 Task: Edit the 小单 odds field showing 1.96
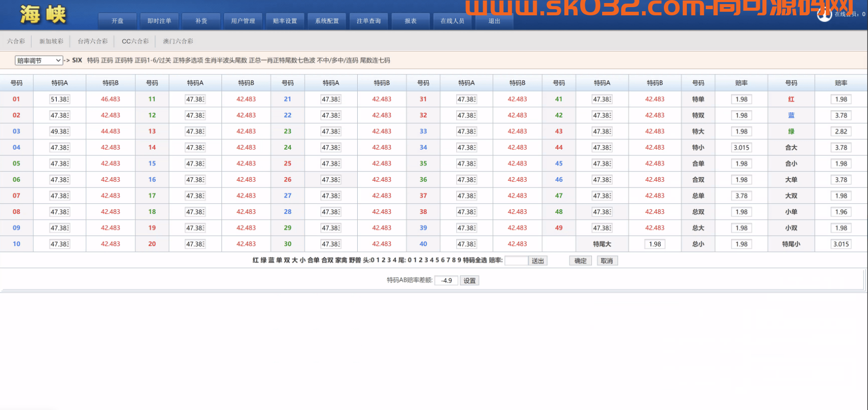coord(841,212)
